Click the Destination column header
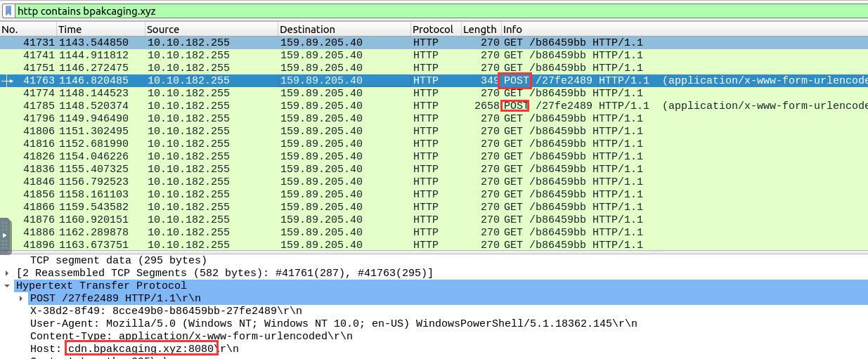The image size is (868, 359). pos(344,30)
